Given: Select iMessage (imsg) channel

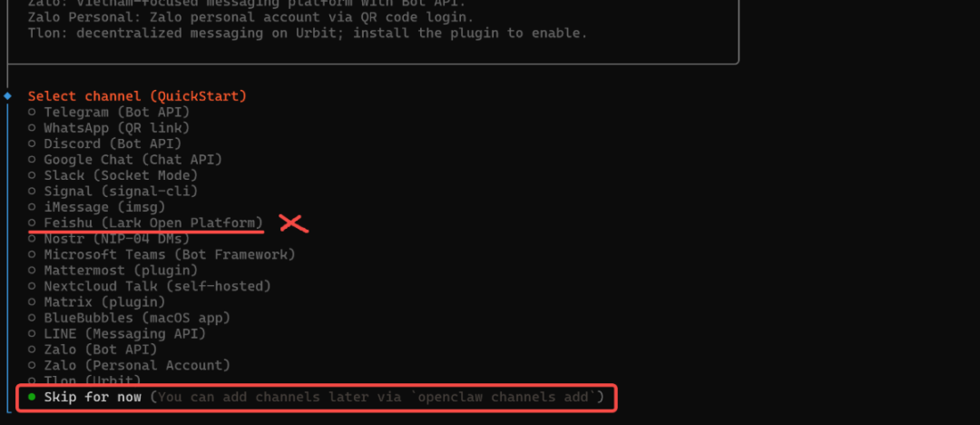Looking at the screenshot, I should tap(97, 206).
